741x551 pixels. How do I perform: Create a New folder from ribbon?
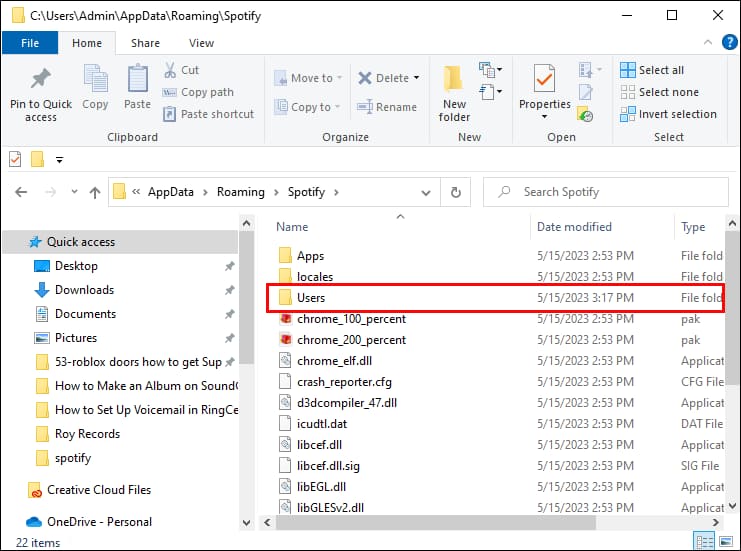pyautogui.click(x=454, y=94)
